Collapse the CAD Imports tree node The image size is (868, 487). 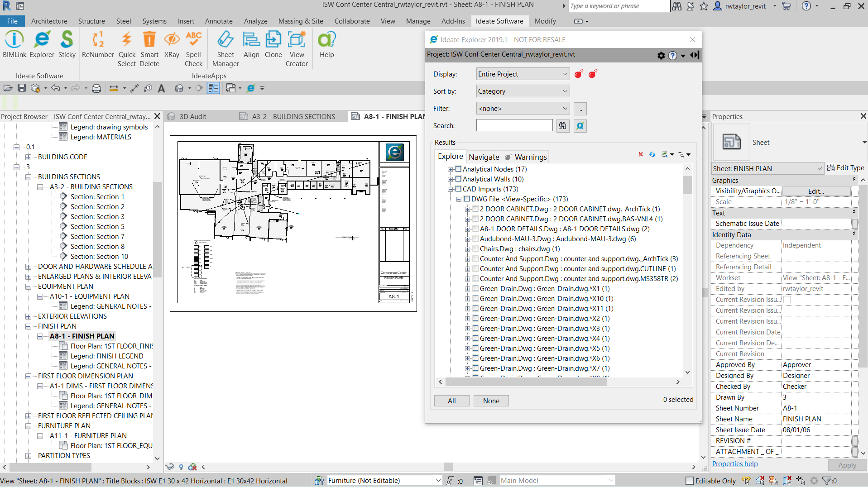click(450, 189)
